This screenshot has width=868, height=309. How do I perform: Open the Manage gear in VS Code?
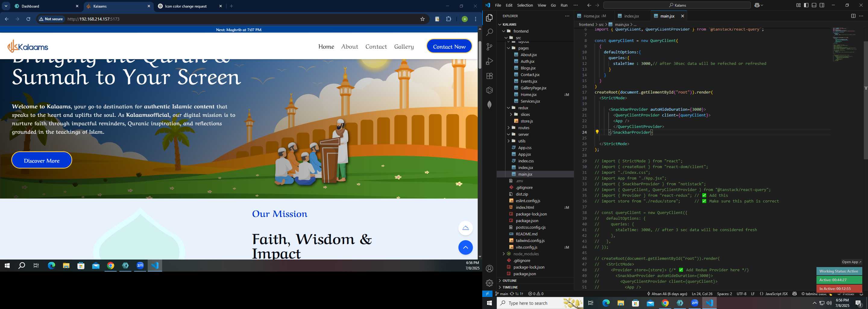[489, 283]
